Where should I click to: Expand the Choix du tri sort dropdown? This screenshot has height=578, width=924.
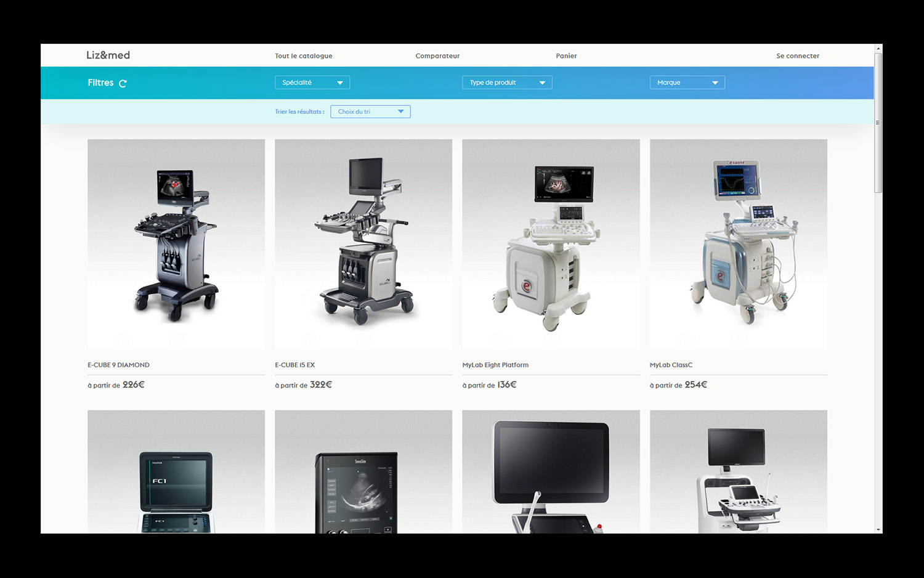370,112
